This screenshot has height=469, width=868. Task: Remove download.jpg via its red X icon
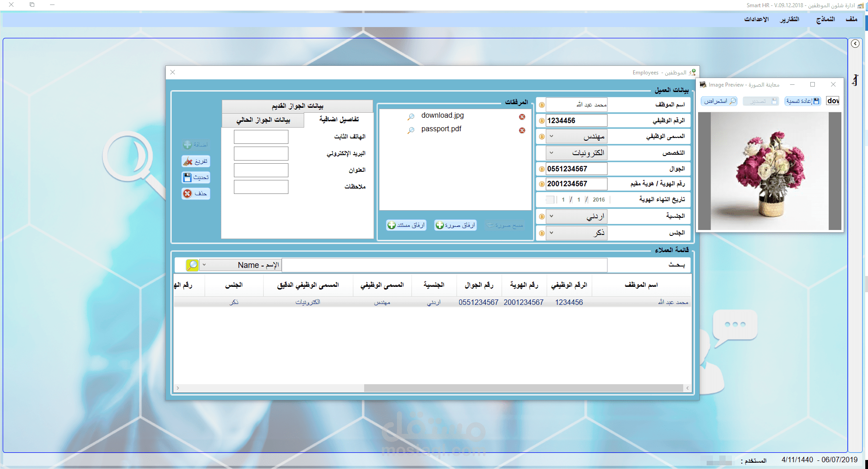click(x=522, y=116)
